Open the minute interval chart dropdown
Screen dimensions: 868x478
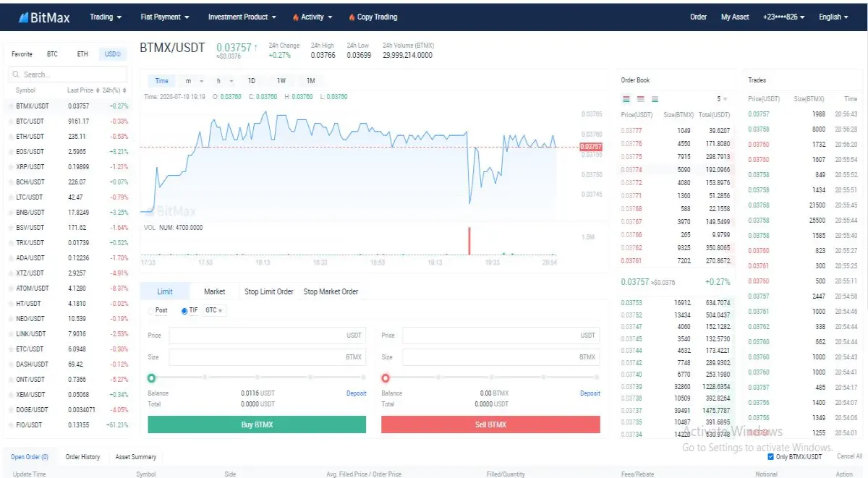pyautogui.click(x=194, y=81)
